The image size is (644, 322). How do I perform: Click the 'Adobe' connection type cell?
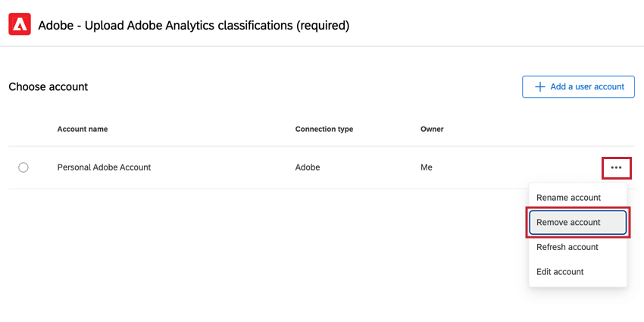point(308,167)
